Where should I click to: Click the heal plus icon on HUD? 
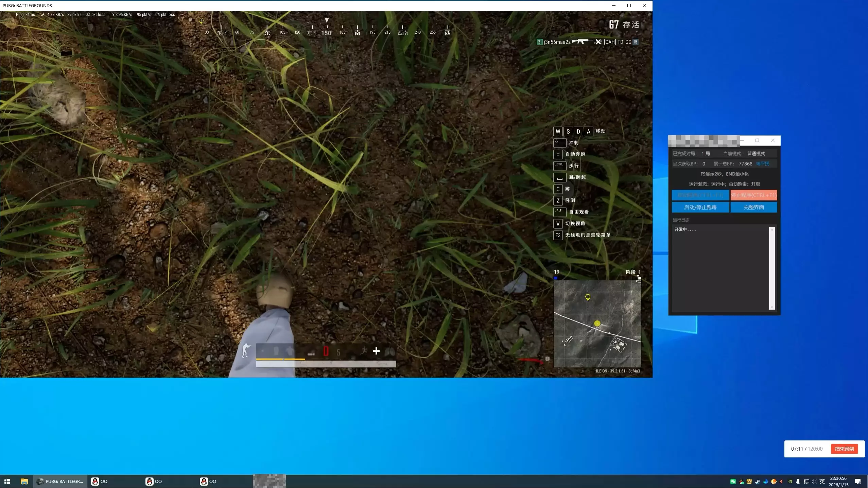pyautogui.click(x=376, y=351)
